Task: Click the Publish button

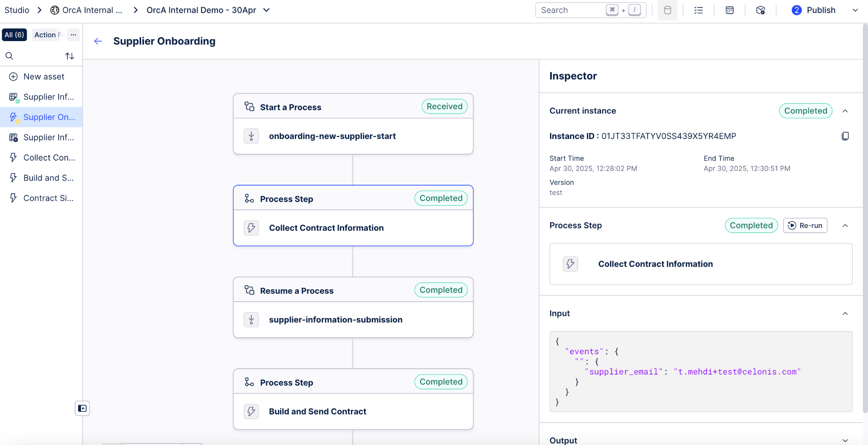Action: (814, 10)
